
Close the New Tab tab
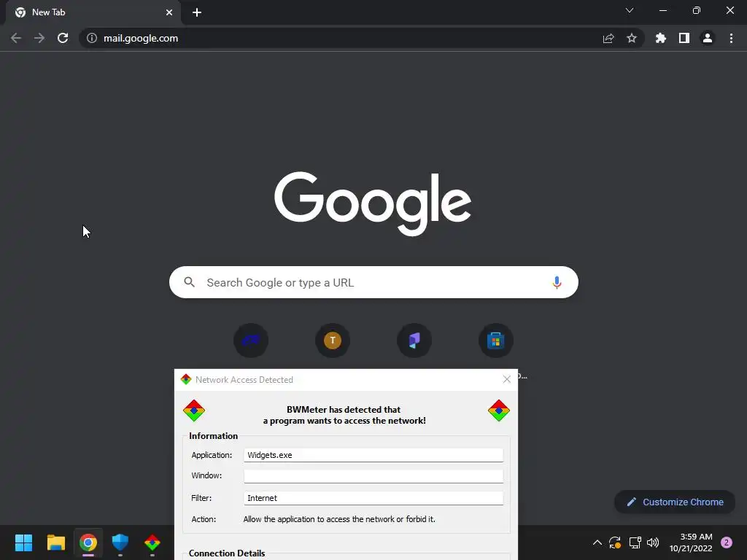tap(169, 12)
